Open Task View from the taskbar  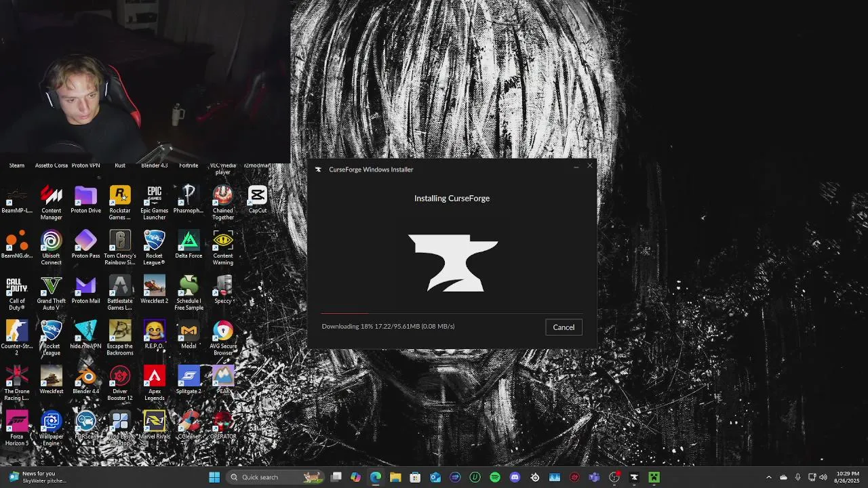coord(336,477)
